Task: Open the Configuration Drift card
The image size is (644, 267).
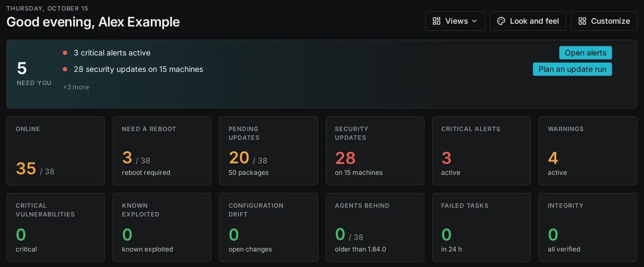Action: pos(269,227)
